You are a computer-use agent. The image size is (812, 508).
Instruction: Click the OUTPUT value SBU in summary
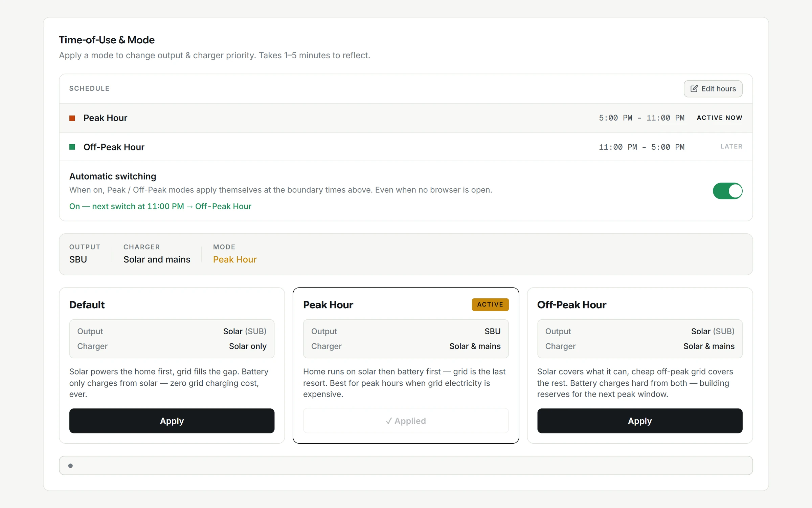(x=78, y=259)
